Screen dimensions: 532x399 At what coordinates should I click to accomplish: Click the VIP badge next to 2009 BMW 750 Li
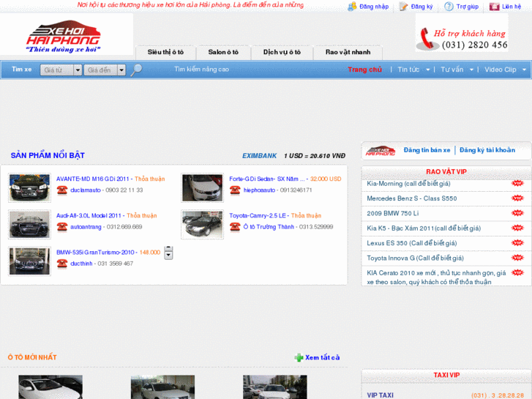click(x=517, y=213)
